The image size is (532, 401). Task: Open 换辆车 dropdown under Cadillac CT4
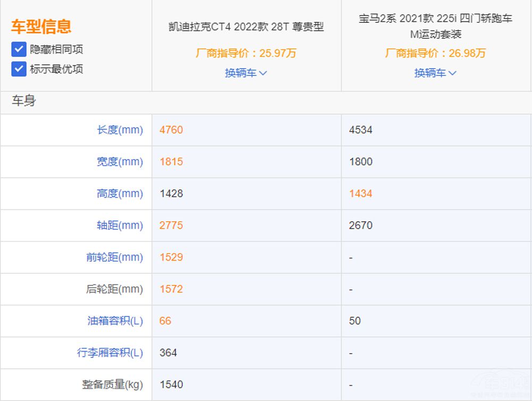pyautogui.click(x=246, y=73)
